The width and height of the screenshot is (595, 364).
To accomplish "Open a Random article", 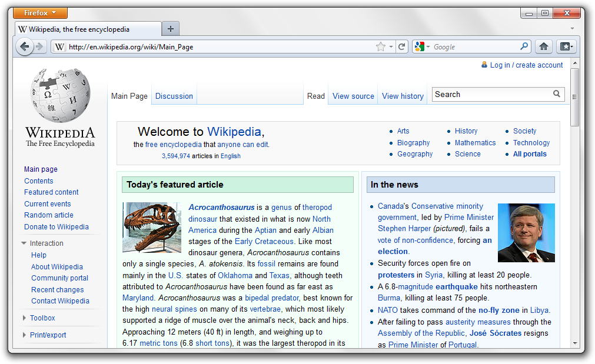I will click(x=48, y=215).
